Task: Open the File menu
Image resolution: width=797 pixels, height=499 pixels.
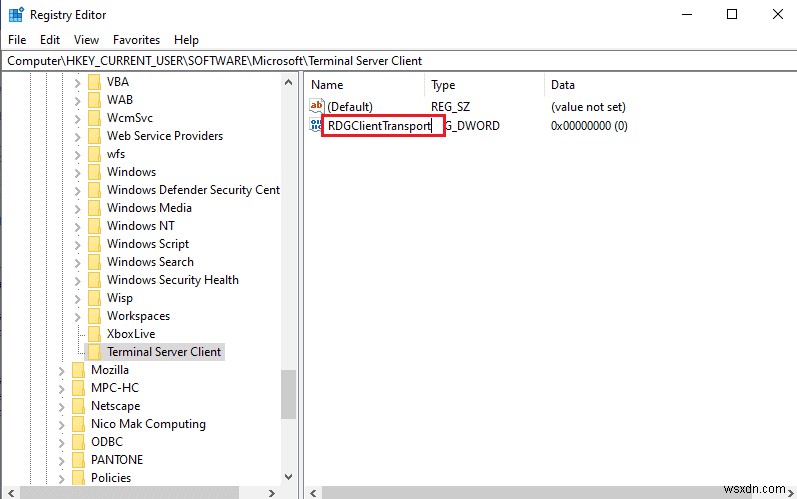Action: coord(17,40)
